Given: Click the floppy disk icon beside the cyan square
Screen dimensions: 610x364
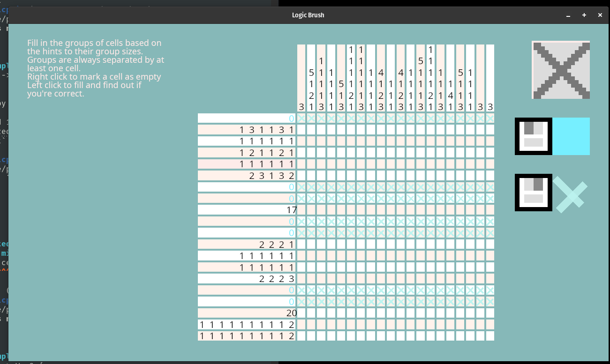Looking at the screenshot, I should point(534,136).
